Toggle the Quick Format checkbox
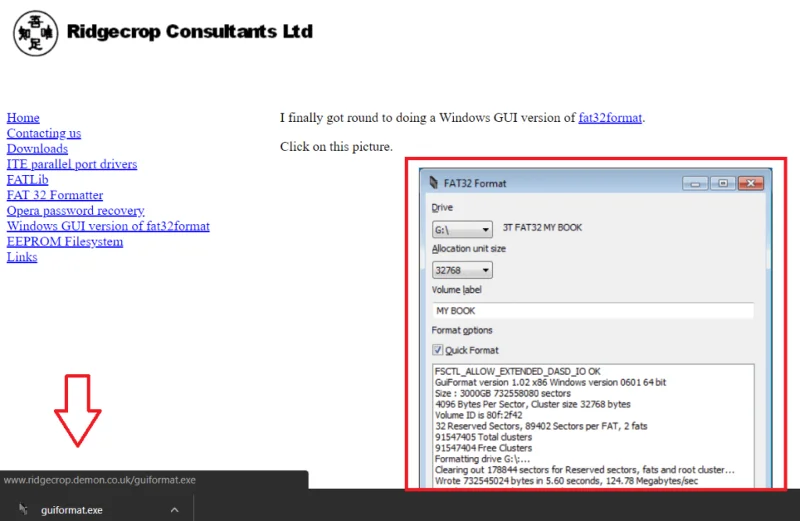Image resolution: width=800 pixels, height=521 pixels. pos(438,350)
